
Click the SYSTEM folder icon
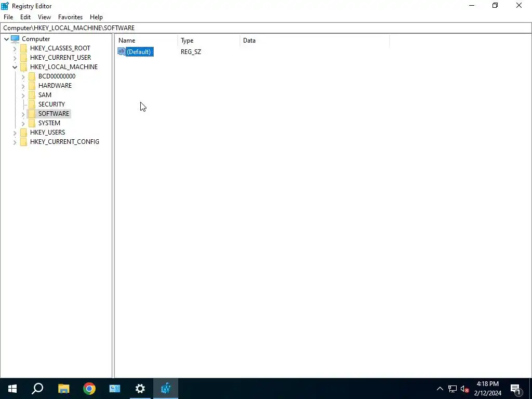point(32,123)
